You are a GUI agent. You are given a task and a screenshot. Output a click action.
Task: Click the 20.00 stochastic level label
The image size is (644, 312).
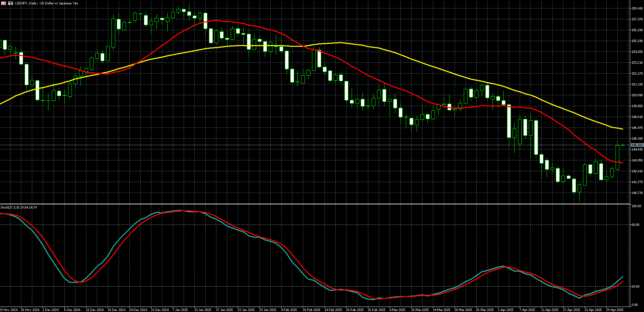(x=636, y=287)
